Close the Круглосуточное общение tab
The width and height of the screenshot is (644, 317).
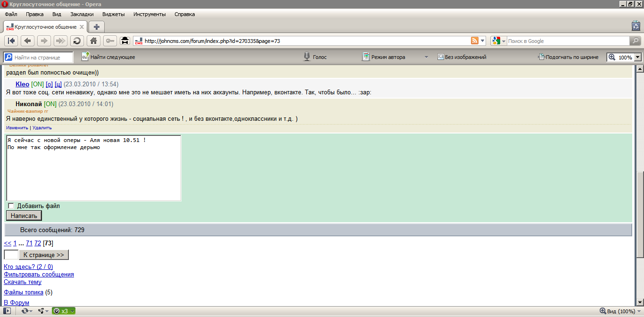pyautogui.click(x=82, y=27)
